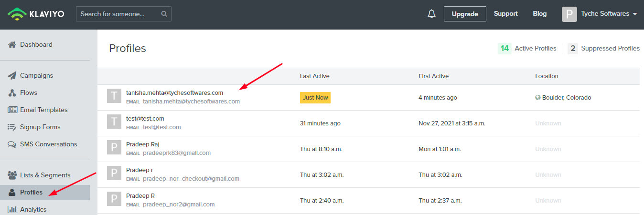The width and height of the screenshot is (644, 215).
Task: Open tanisha.mehta@tychesoftwares.com profile name
Action: coord(174,93)
